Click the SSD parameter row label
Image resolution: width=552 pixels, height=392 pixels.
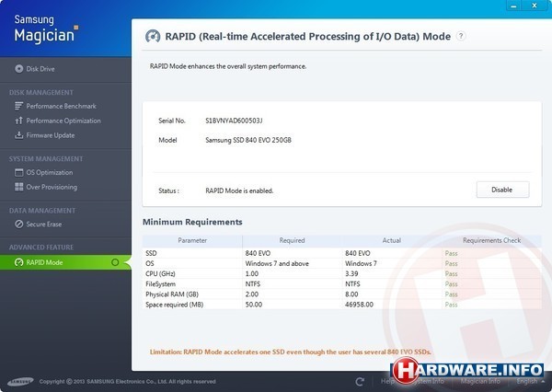(151, 253)
